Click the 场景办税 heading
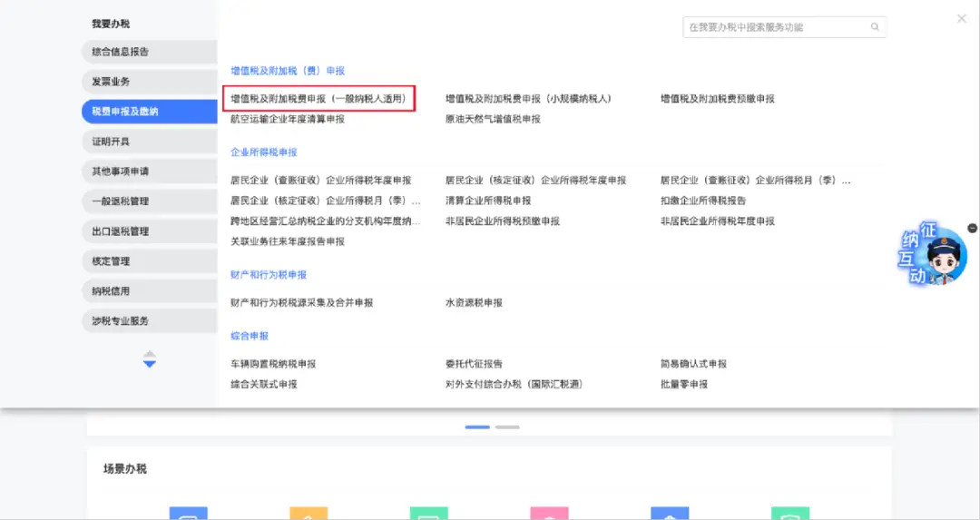The height and width of the screenshot is (520, 980). pos(125,469)
